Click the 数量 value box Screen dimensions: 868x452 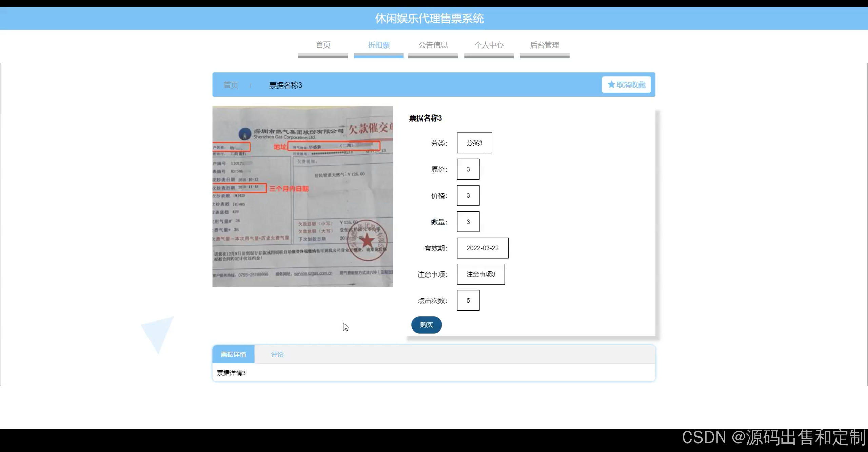tap(468, 222)
